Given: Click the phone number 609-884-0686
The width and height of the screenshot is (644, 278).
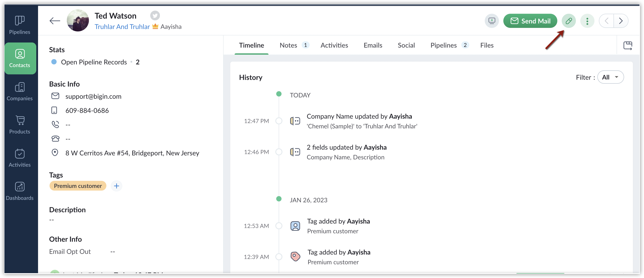Looking at the screenshot, I should click(x=87, y=110).
